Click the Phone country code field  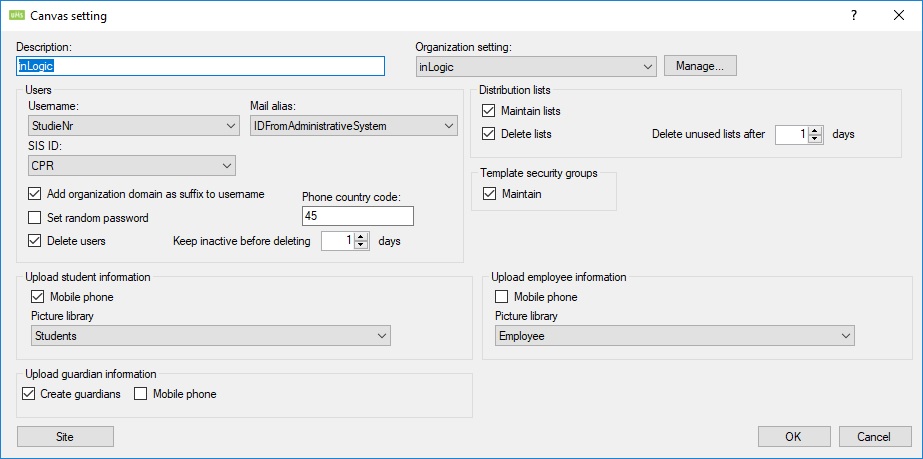(x=357, y=217)
